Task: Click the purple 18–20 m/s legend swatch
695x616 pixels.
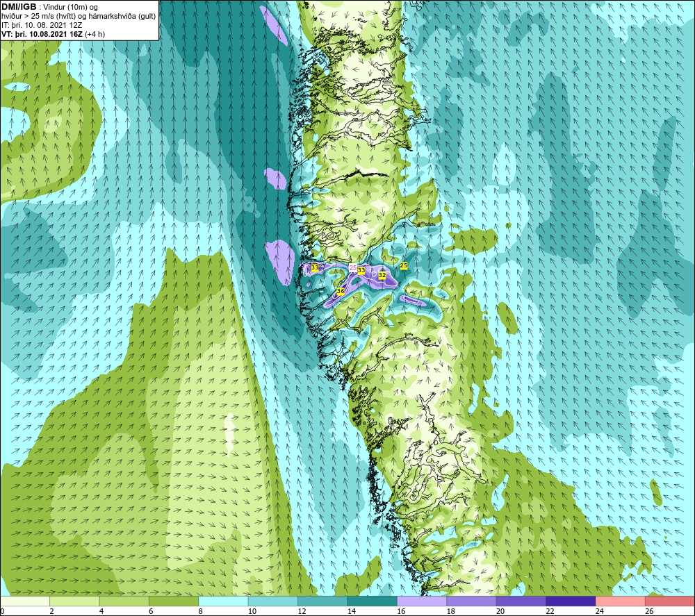Action: pos(472,601)
